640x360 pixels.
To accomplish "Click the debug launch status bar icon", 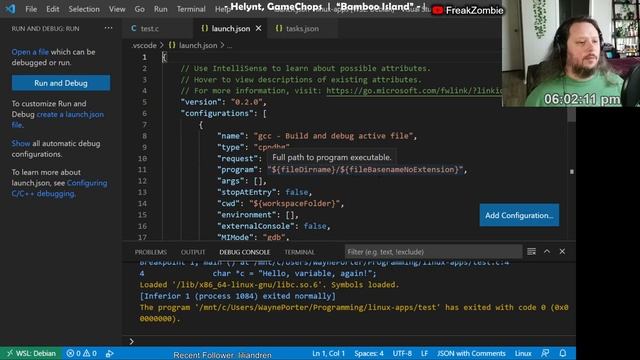I will pyautogui.click(x=109, y=353).
